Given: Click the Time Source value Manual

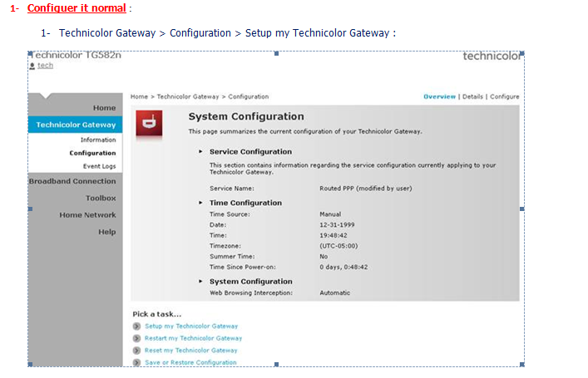Looking at the screenshot, I should click(x=330, y=214).
